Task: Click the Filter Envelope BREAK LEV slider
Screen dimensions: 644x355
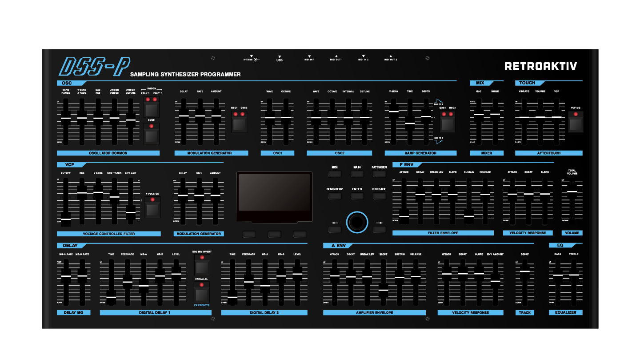Action: coord(436,201)
